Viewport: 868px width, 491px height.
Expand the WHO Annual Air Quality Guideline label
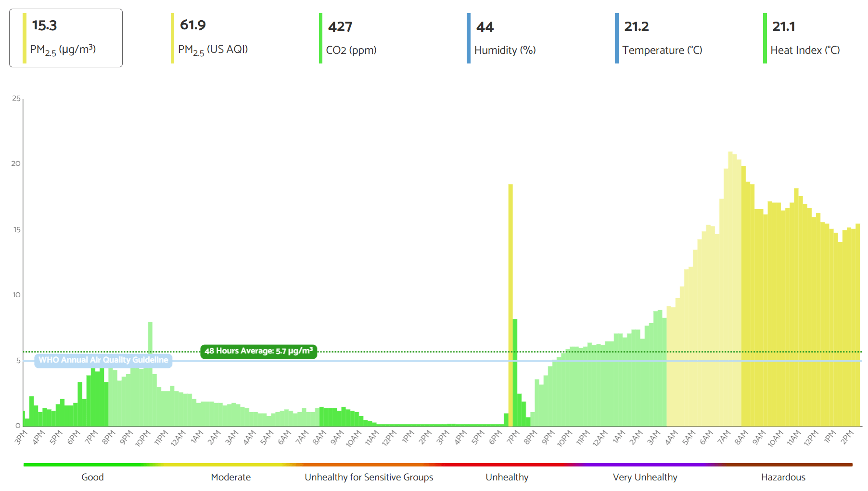pyautogui.click(x=102, y=360)
